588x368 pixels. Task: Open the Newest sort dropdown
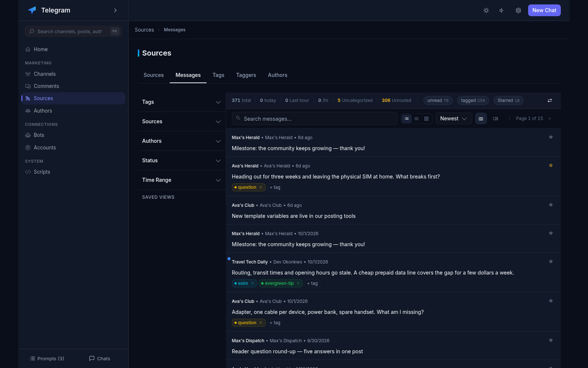pyautogui.click(x=453, y=118)
